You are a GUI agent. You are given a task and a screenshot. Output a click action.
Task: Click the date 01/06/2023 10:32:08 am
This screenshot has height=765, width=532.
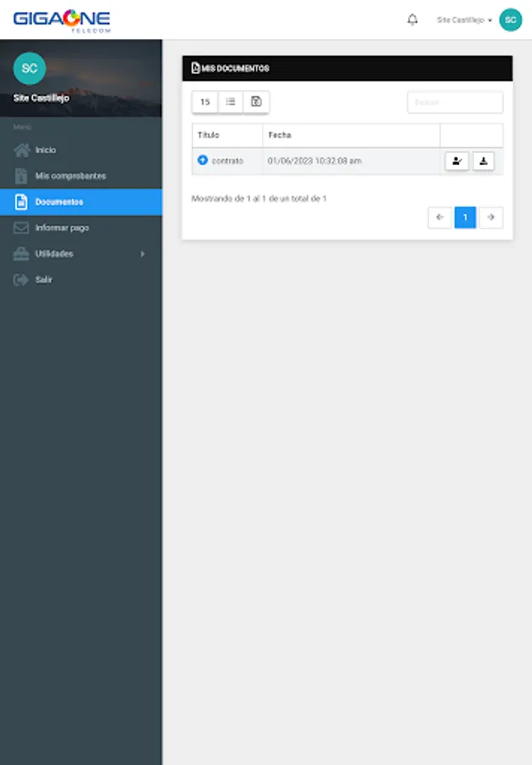click(314, 161)
